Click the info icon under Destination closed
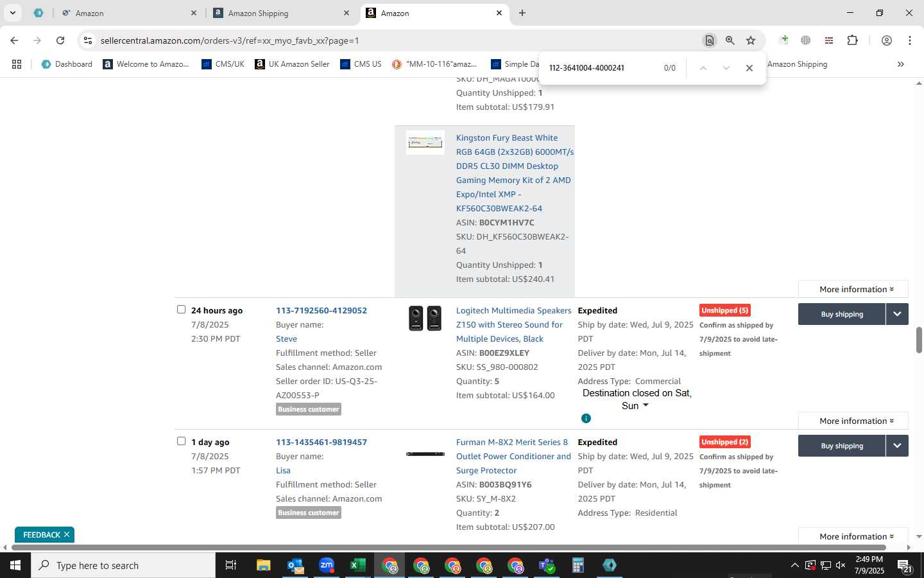 (x=586, y=418)
